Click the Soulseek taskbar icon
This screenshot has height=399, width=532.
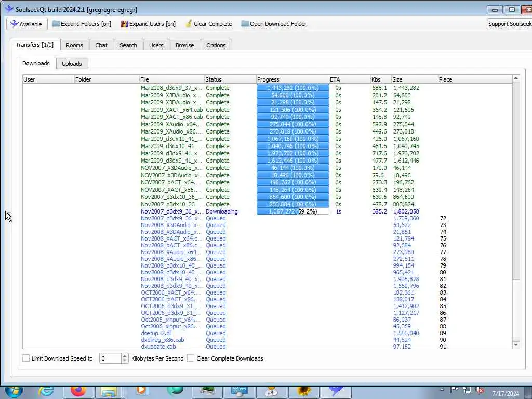(x=336, y=392)
